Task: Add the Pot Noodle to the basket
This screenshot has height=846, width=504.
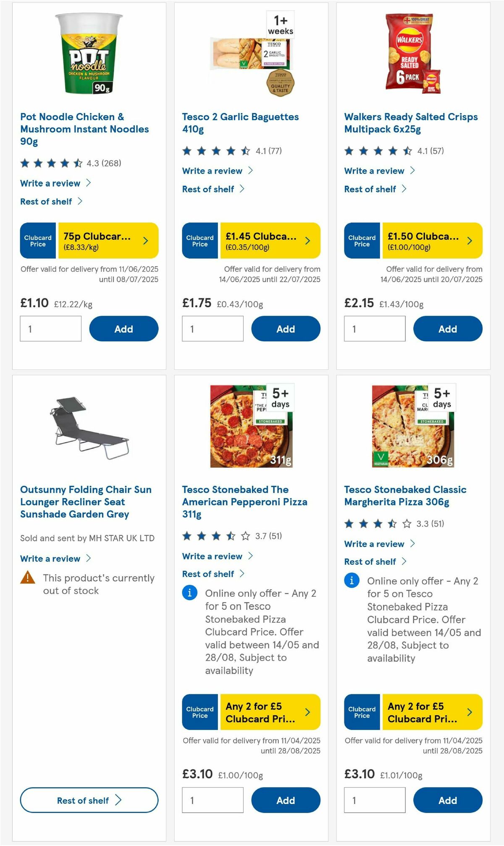Action: (x=123, y=328)
